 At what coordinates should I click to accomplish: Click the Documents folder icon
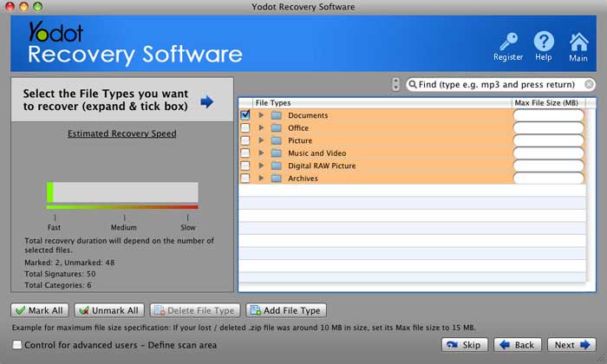tap(276, 115)
